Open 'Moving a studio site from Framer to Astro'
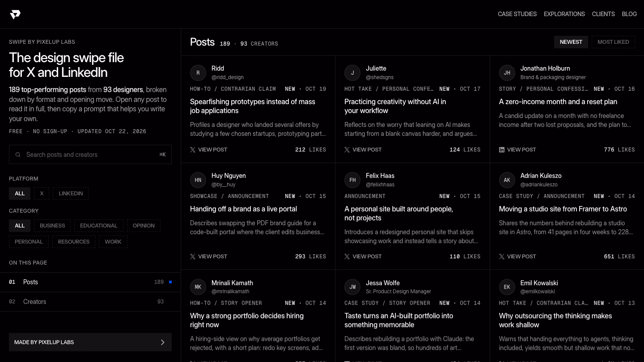 pyautogui.click(x=563, y=209)
